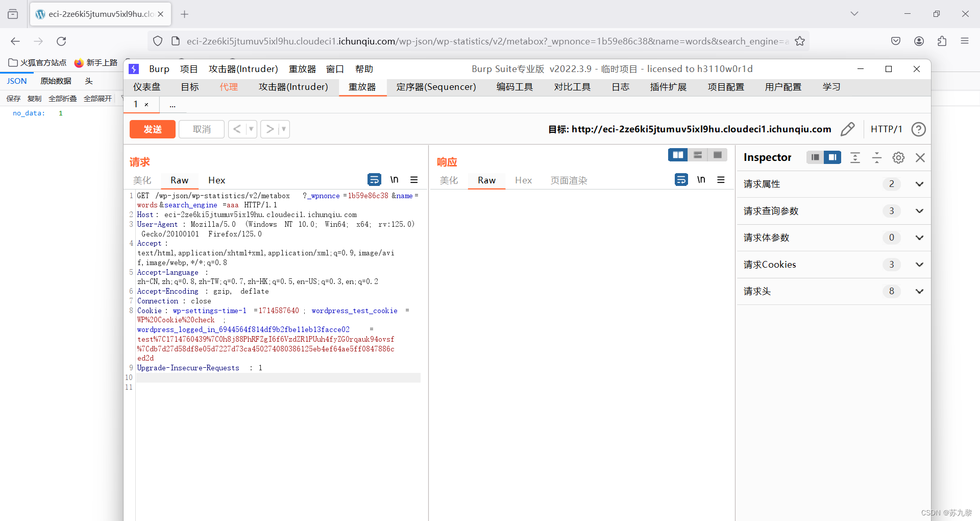
Task: Switch to 插件扩展 tab
Action: point(669,87)
